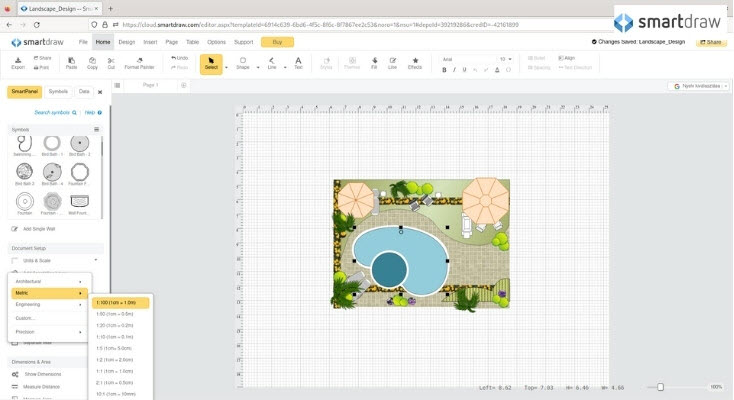The width and height of the screenshot is (734, 400).
Task: Click the Text tool icon
Action: pyautogui.click(x=298, y=62)
